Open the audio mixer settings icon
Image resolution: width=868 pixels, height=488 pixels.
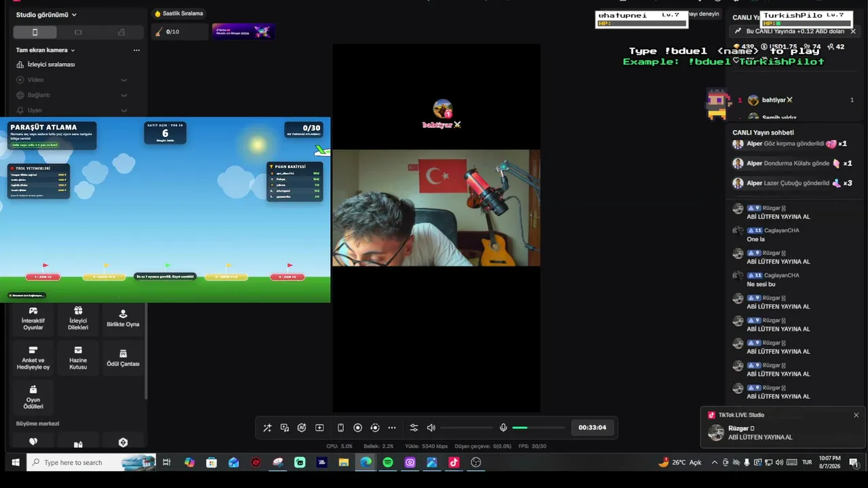(414, 428)
